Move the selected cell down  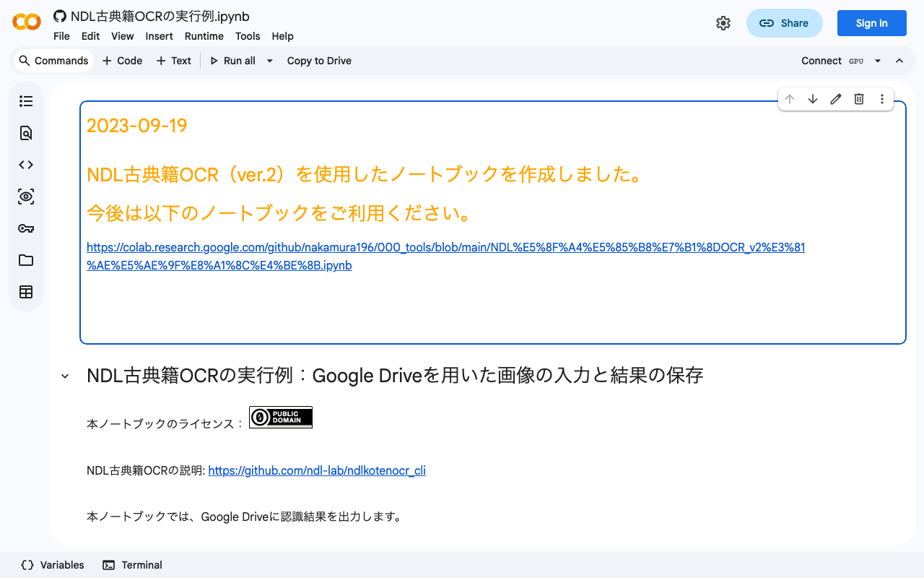click(813, 99)
